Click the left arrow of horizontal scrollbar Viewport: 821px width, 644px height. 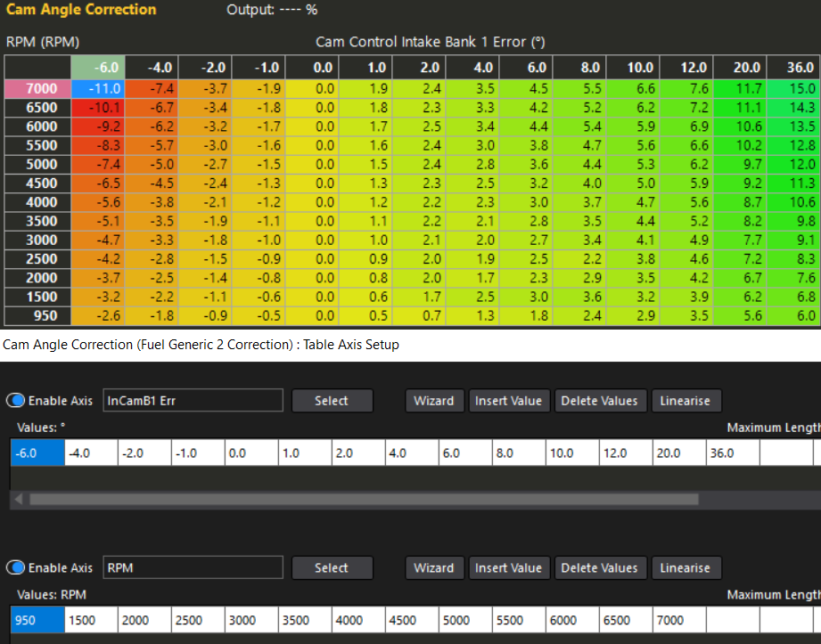(18, 500)
